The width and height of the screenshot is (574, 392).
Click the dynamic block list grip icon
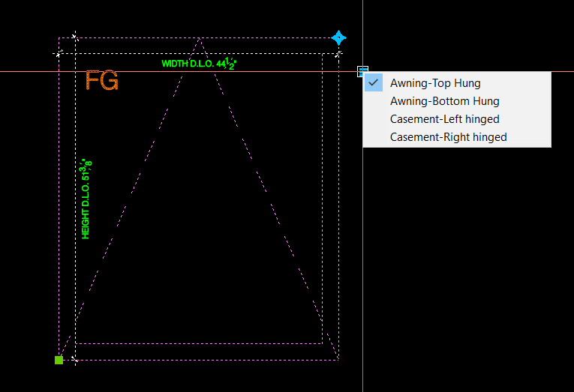[x=362, y=71]
